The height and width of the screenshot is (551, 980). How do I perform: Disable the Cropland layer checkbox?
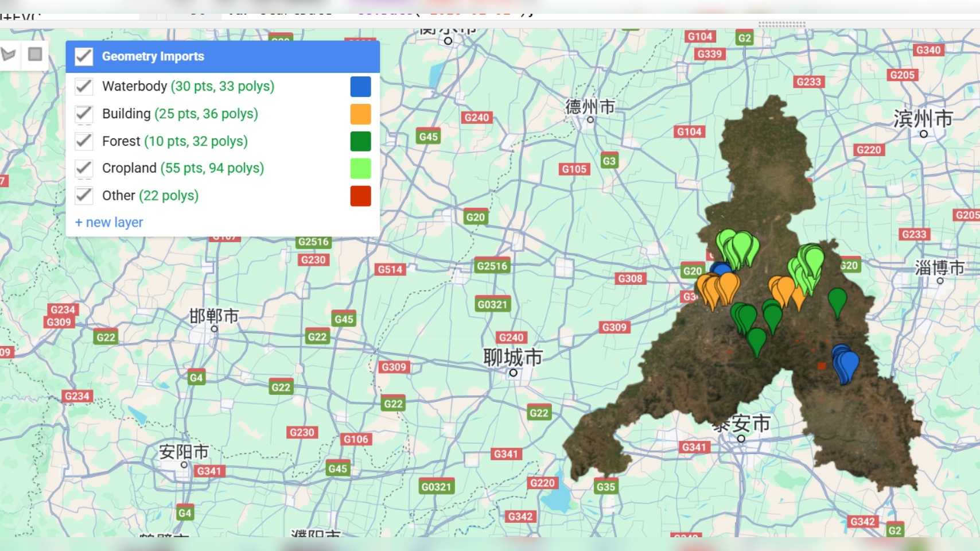(x=84, y=168)
